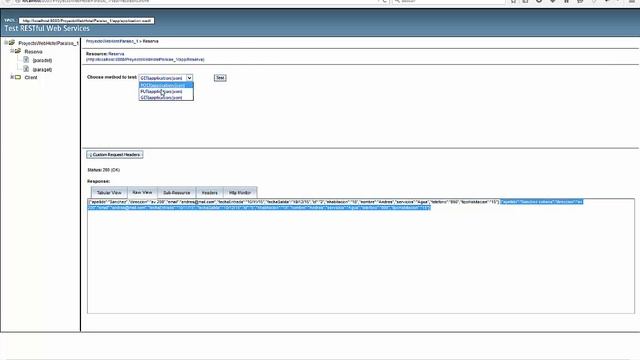Viewport: 640px width, 360px height.
Task: Expand Custom Request Headers
Action: pos(115,155)
